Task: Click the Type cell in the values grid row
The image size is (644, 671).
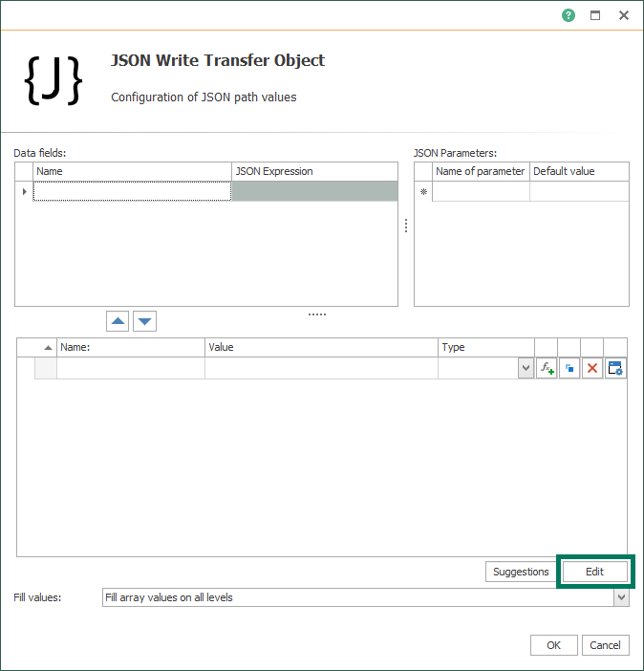Action: [478, 368]
